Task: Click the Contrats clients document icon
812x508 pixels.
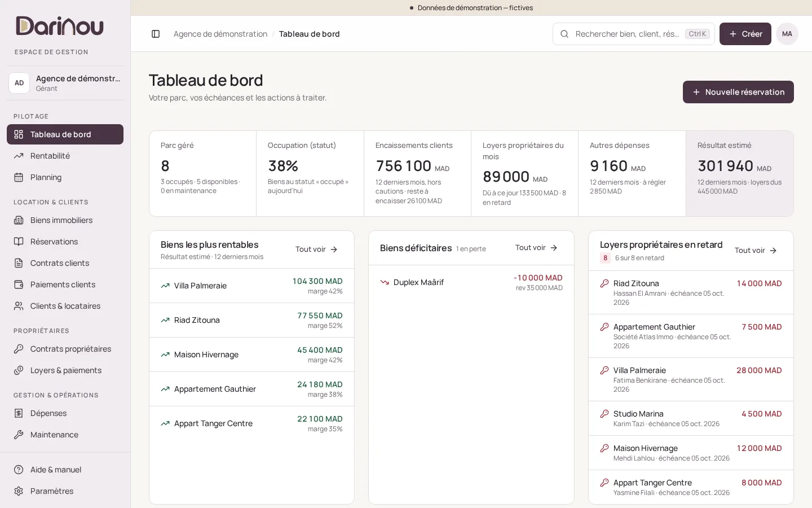Action: (x=19, y=263)
